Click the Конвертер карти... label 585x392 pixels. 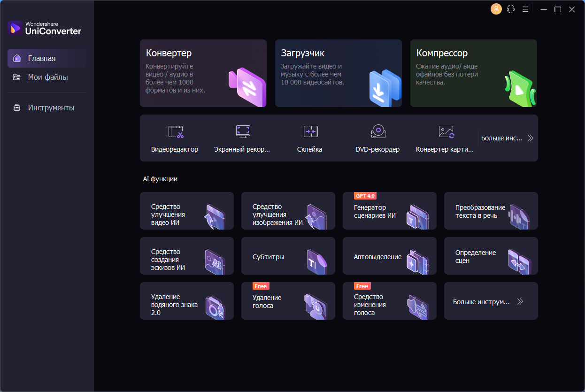click(x=445, y=149)
